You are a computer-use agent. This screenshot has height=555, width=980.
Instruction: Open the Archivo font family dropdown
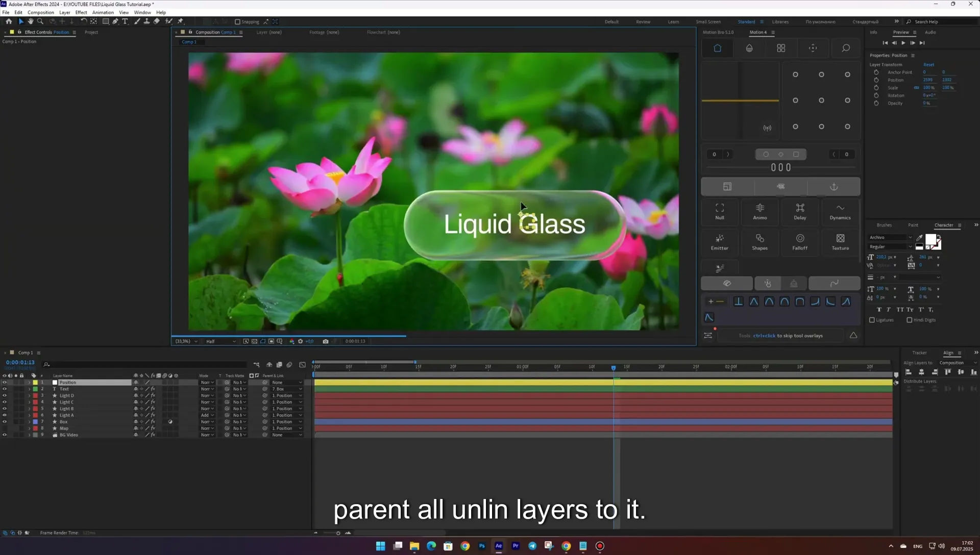891,237
